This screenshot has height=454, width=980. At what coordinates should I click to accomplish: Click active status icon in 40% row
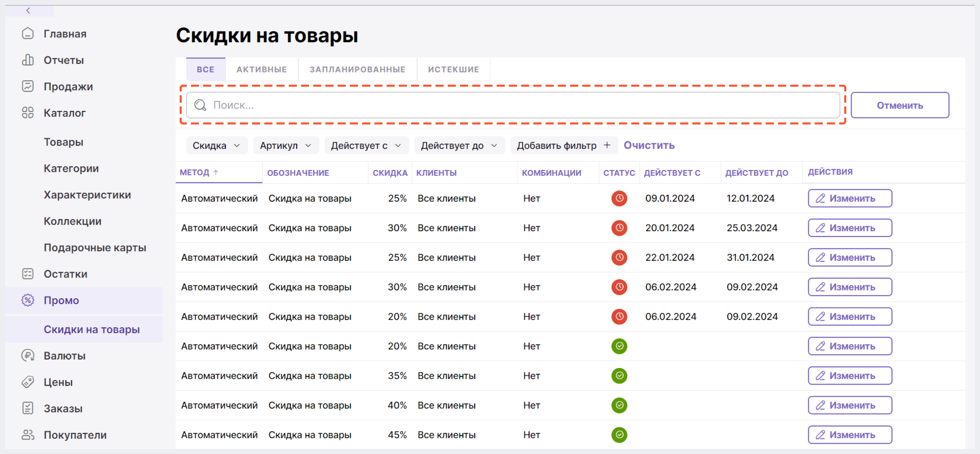coord(619,405)
